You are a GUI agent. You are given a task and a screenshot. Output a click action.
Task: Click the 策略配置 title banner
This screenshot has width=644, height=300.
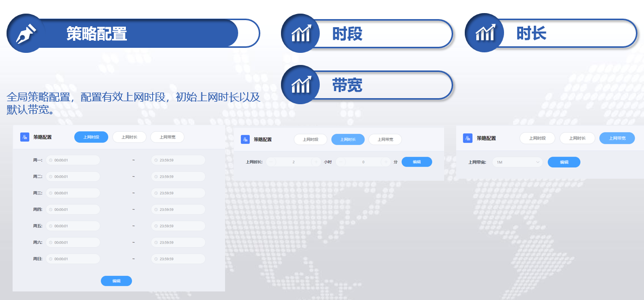(x=133, y=34)
